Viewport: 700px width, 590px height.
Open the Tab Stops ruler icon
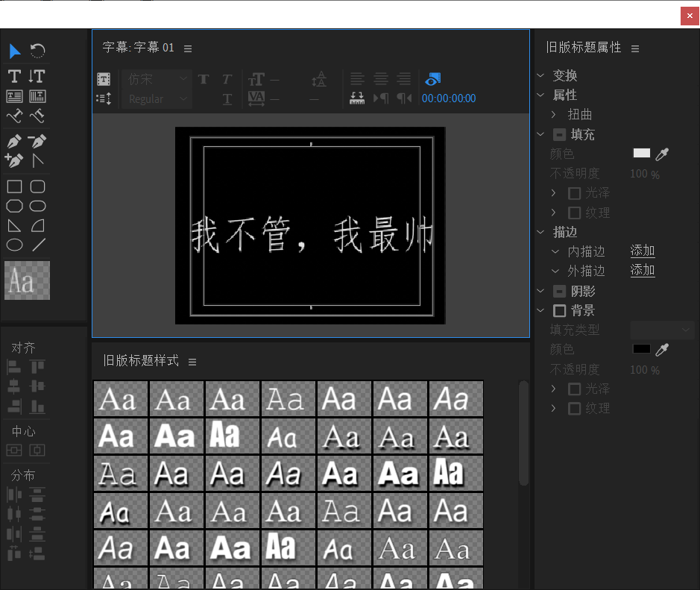pos(357,98)
